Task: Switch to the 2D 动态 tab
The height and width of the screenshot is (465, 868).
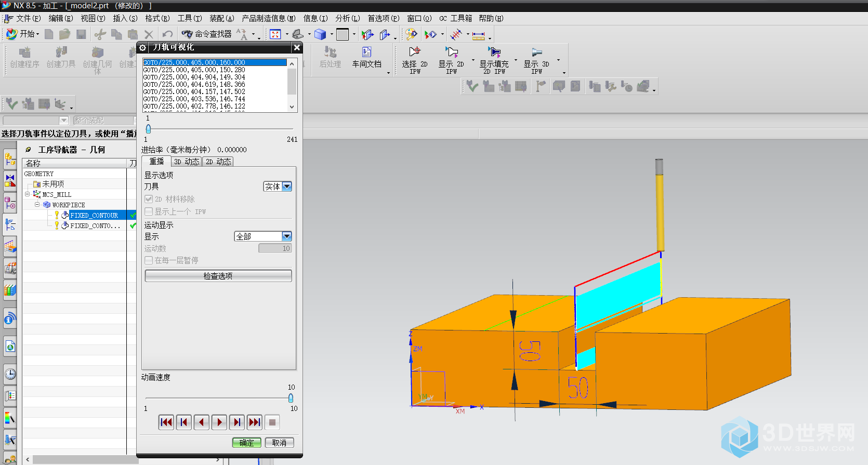Action: (218, 162)
